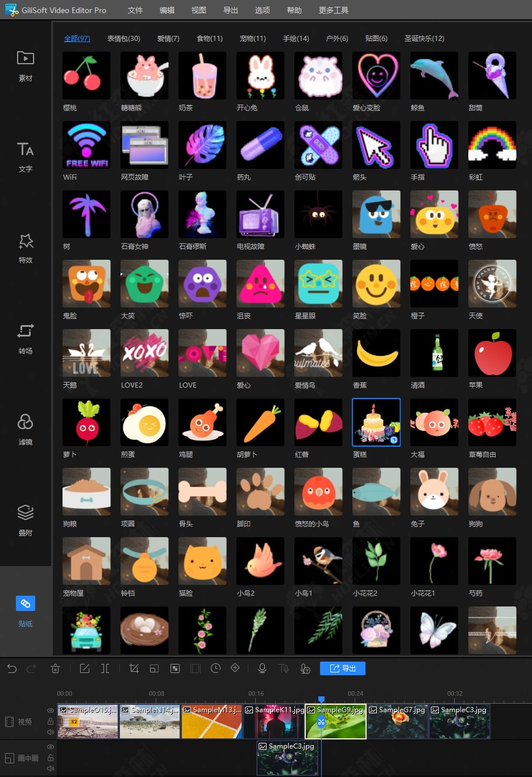This screenshot has height=777, width=532.
Task: Click the zoom/scale frame icon
Action: (154, 668)
